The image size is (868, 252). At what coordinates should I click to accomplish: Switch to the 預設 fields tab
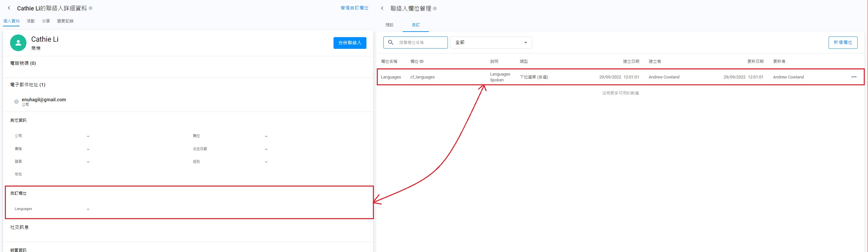389,25
